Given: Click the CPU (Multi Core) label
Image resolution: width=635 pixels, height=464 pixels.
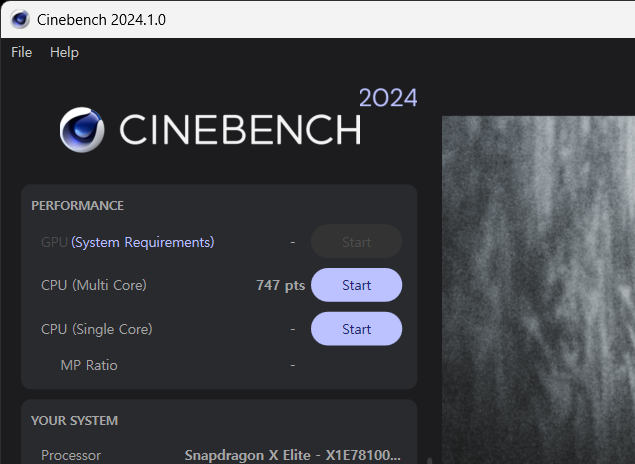Looking at the screenshot, I should coord(94,285).
